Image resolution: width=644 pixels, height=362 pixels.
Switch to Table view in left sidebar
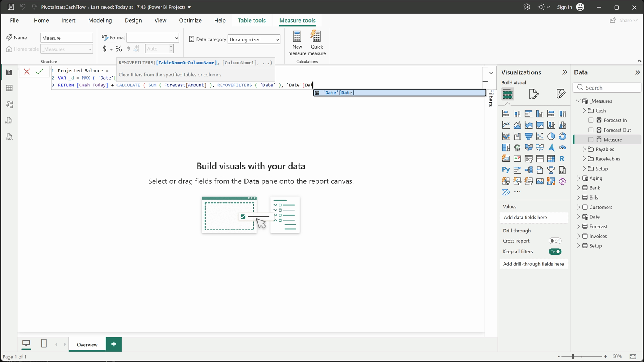point(9,88)
